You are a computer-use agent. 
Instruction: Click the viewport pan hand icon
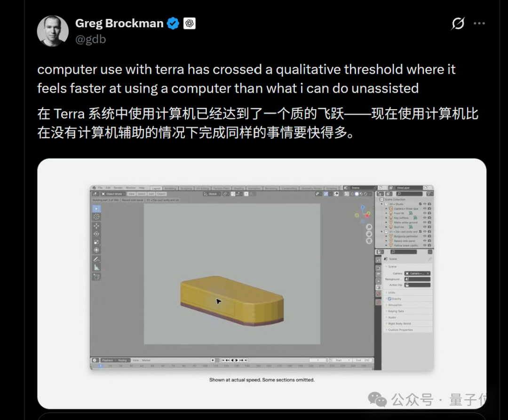369,234
